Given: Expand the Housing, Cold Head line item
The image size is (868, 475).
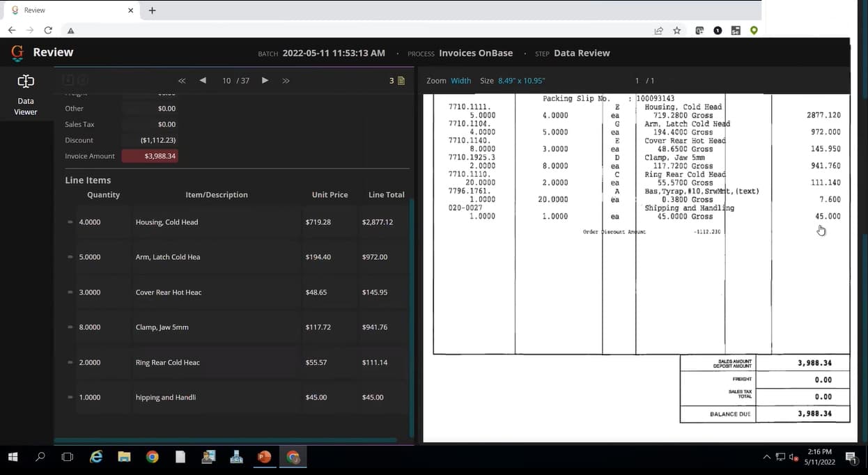Looking at the screenshot, I should [x=70, y=222].
